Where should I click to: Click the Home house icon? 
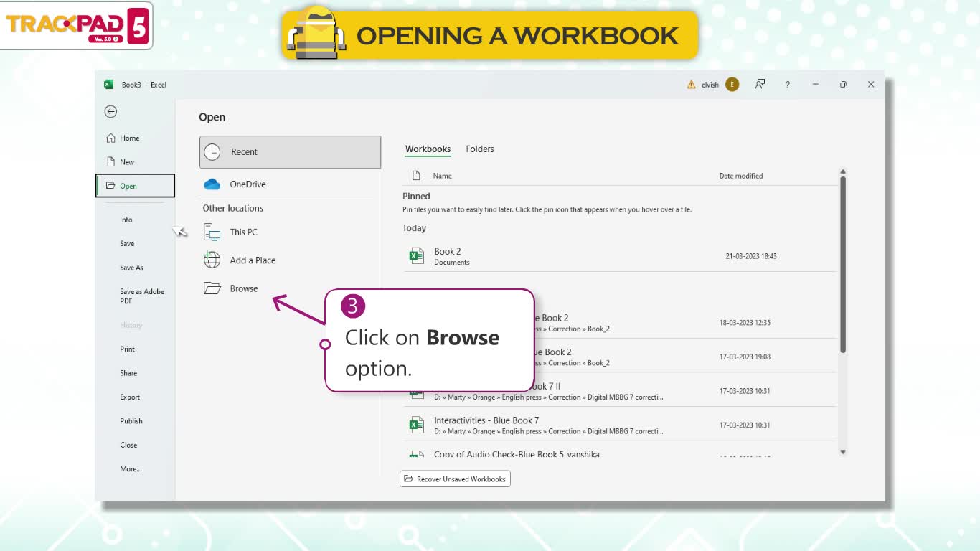click(110, 138)
